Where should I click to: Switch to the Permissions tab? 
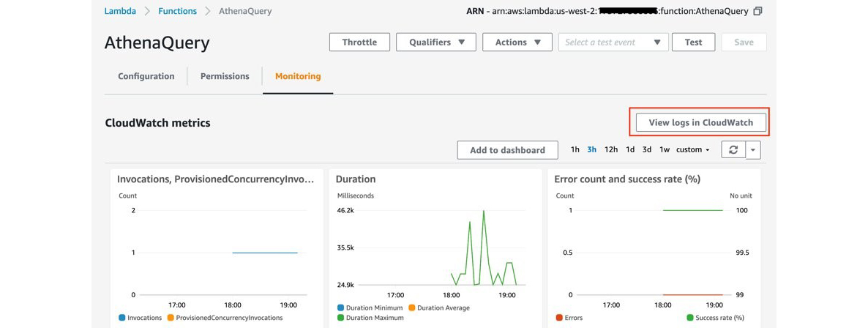click(225, 76)
